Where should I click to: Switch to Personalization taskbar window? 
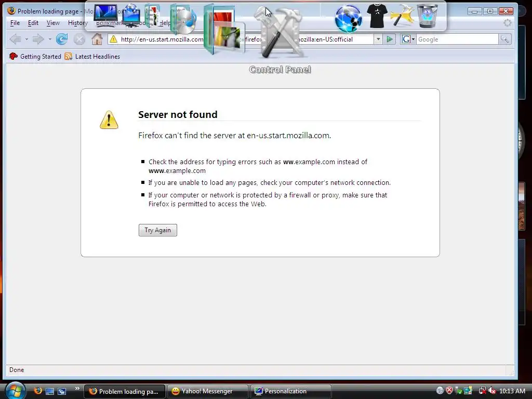coord(291,391)
